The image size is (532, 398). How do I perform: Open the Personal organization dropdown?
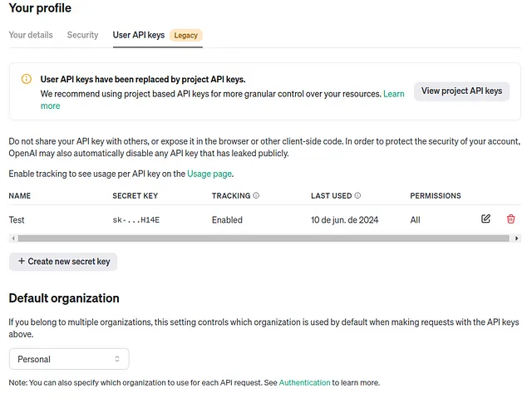click(x=69, y=359)
